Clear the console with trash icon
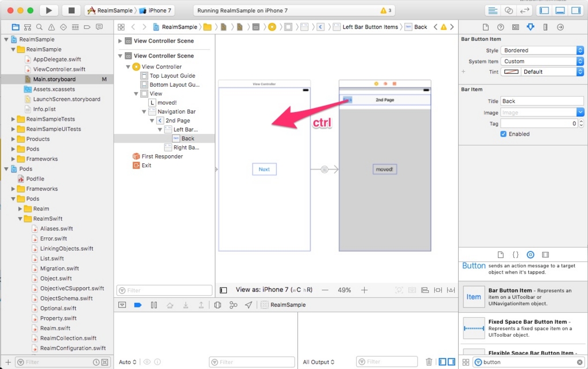This screenshot has height=369, width=588. point(429,362)
